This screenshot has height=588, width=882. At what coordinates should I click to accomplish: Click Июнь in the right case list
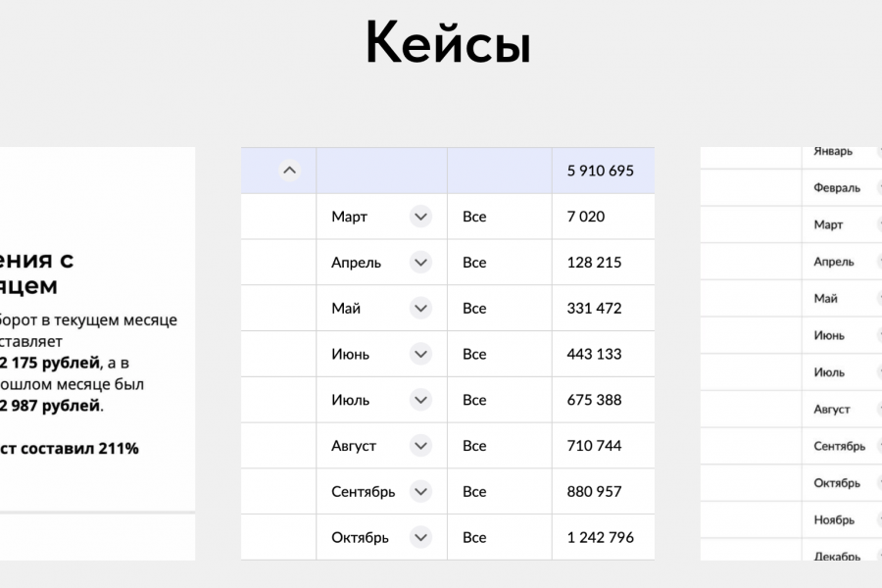click(828, 335)
